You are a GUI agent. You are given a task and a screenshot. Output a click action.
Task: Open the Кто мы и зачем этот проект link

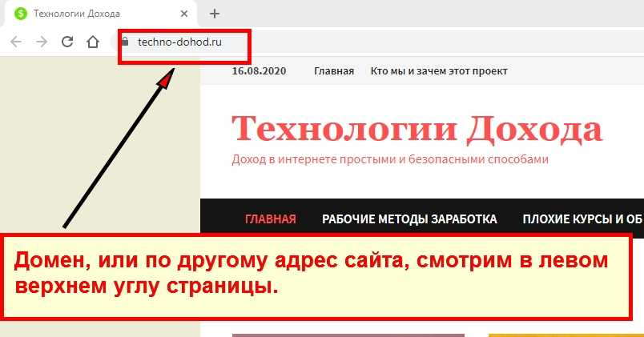(x=439, y=71)
